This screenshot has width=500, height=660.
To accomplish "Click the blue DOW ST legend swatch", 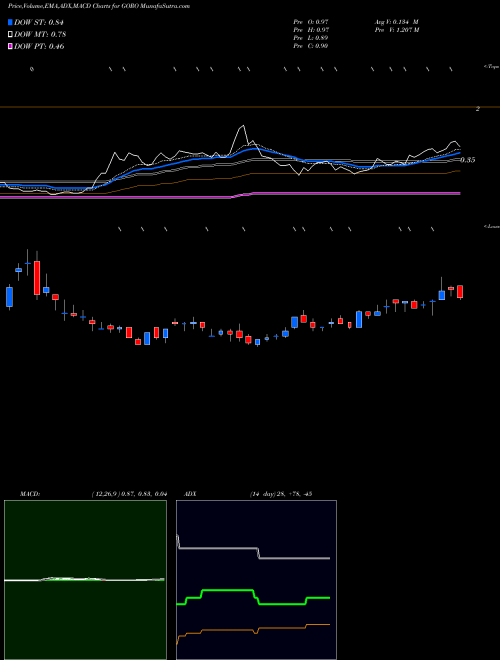I will click(x=10, y=22).
